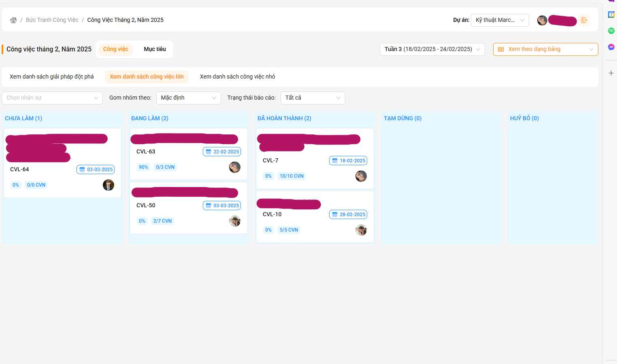
Task: Expand the Tuần 3 week selector
Action: click(432, 49)
